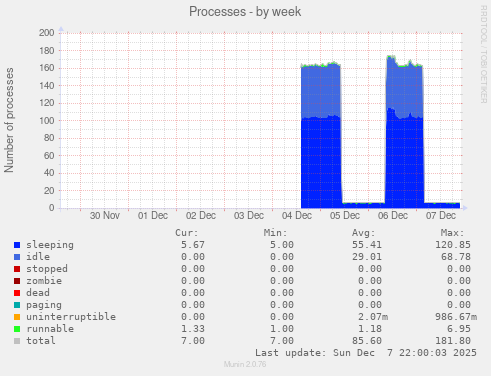Click the '07 Dec' x-axis label

(441, 216)
